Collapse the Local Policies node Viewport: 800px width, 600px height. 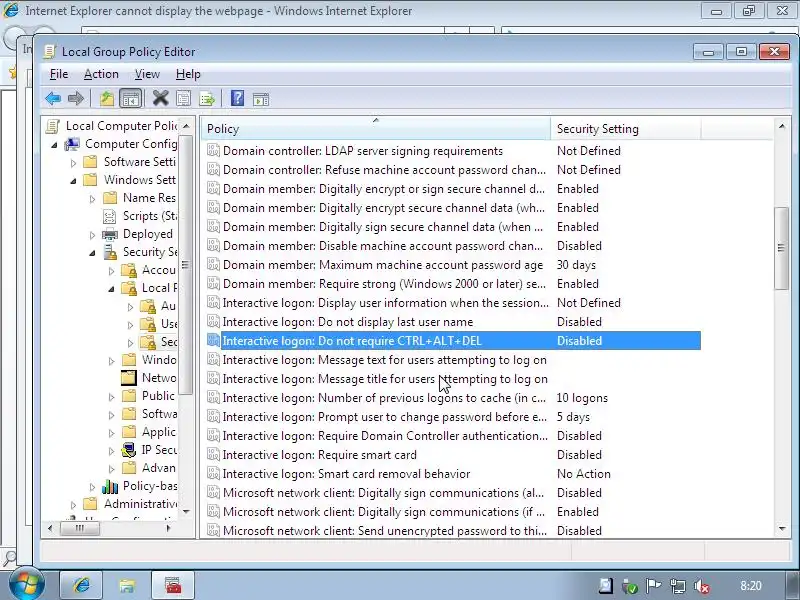pyautogui.click(x=111, y=289)
